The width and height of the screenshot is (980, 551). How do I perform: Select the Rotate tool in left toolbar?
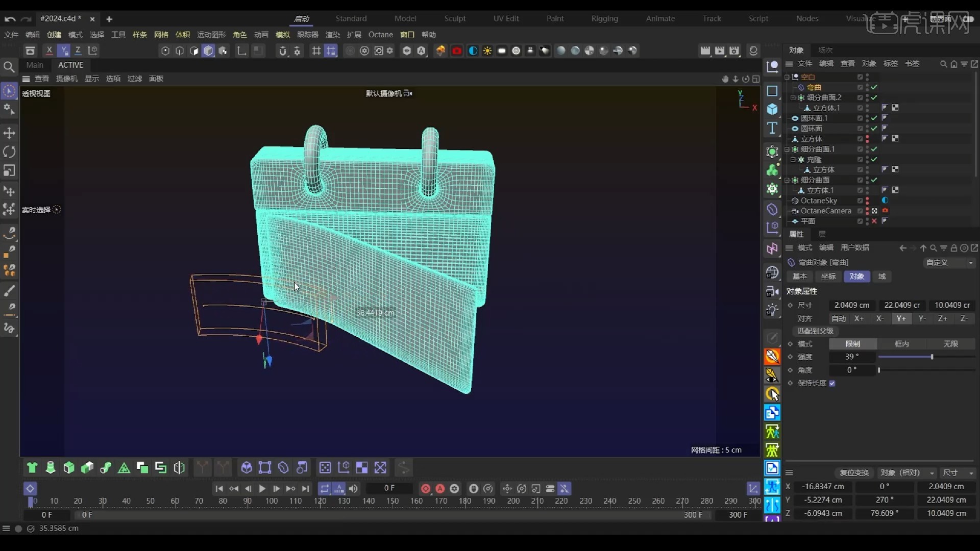coord(9,152)
